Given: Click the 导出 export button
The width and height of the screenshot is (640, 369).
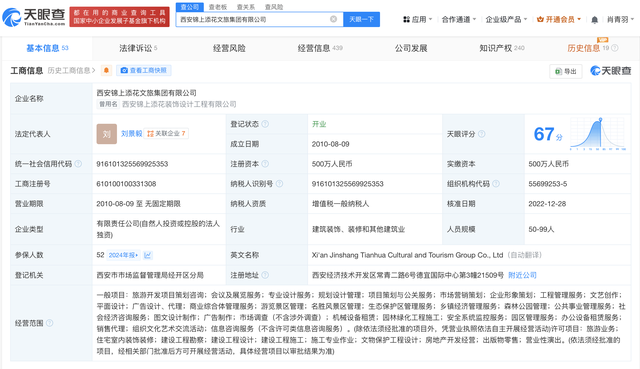Looking at the screenshot, I should (x=566, y=71).
